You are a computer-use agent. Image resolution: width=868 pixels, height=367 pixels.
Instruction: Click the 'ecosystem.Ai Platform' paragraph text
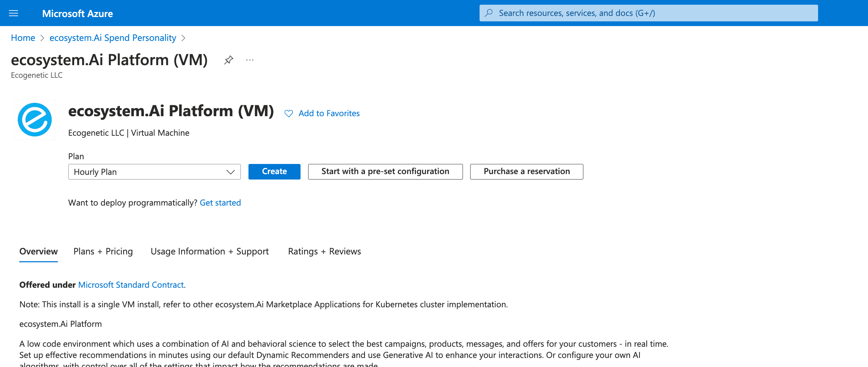[x=60, y=324]
